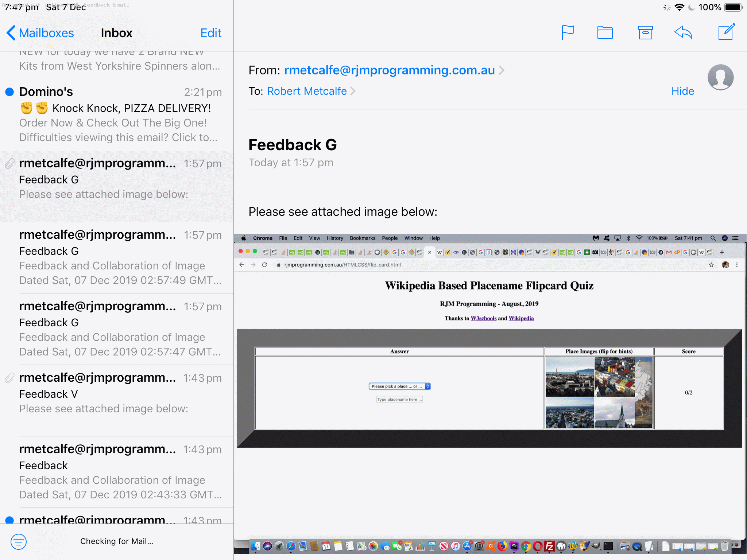
Task: Open Chrome from the Dock in the screenshot
Action: [x=526, y=547]
